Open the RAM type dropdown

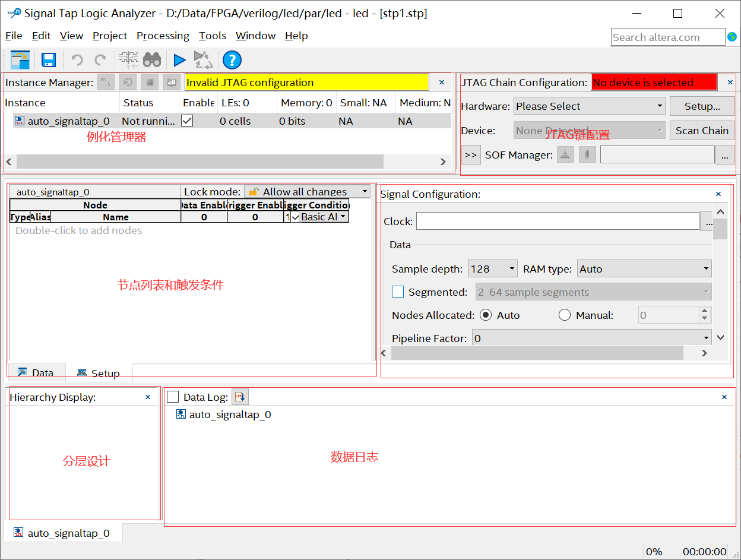click(644, 269)
